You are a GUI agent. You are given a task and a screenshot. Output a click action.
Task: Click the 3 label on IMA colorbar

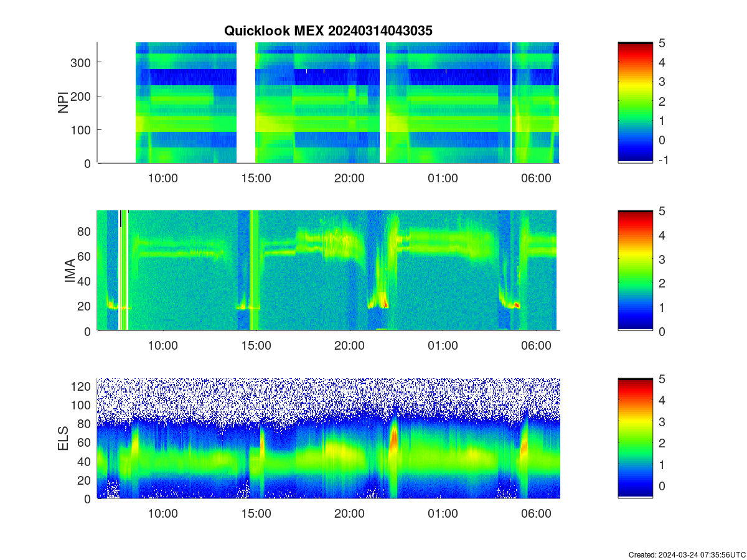tap(662, 259)
